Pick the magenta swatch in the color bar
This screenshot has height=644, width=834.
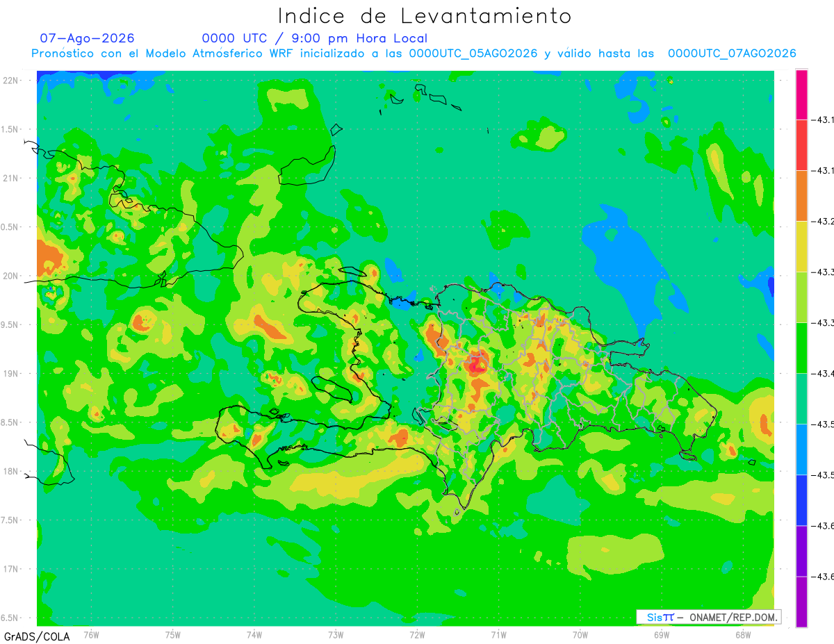tap(801, 94)
